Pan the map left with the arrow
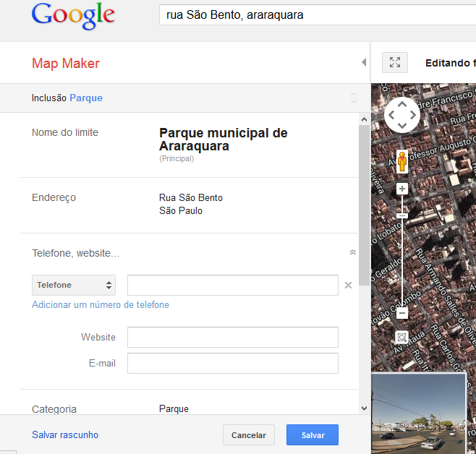Screen dimensions: 476x454 [391, 115]
